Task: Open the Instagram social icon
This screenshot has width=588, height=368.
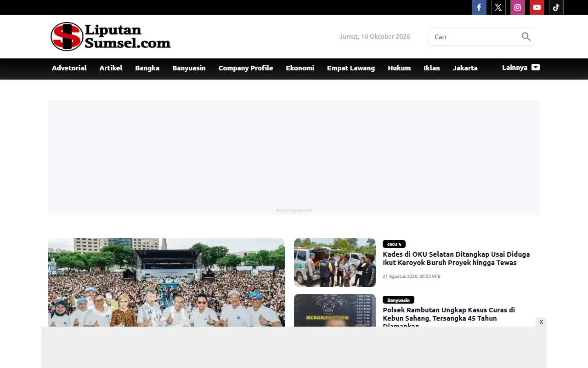Action: point(518,7)
